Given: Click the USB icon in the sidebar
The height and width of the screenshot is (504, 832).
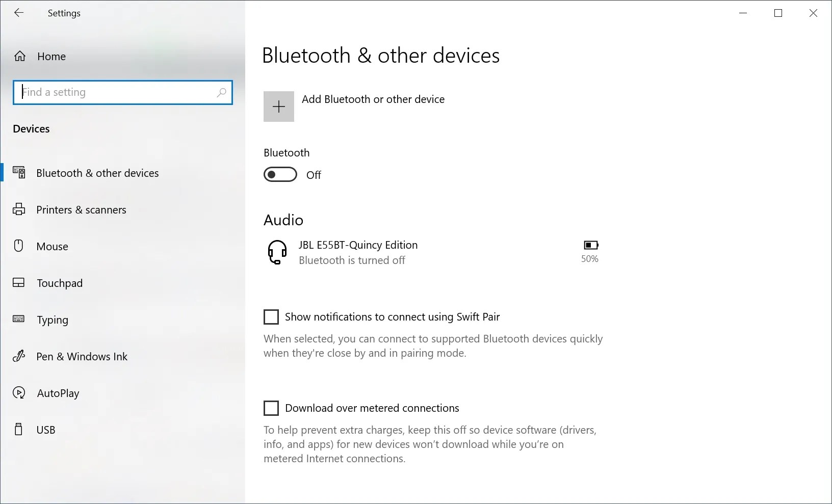Looking at the screenshot, I should point(18,430).
